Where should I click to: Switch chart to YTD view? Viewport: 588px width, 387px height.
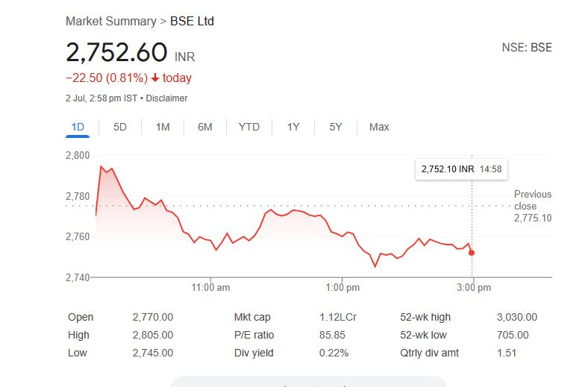point(249,127)
